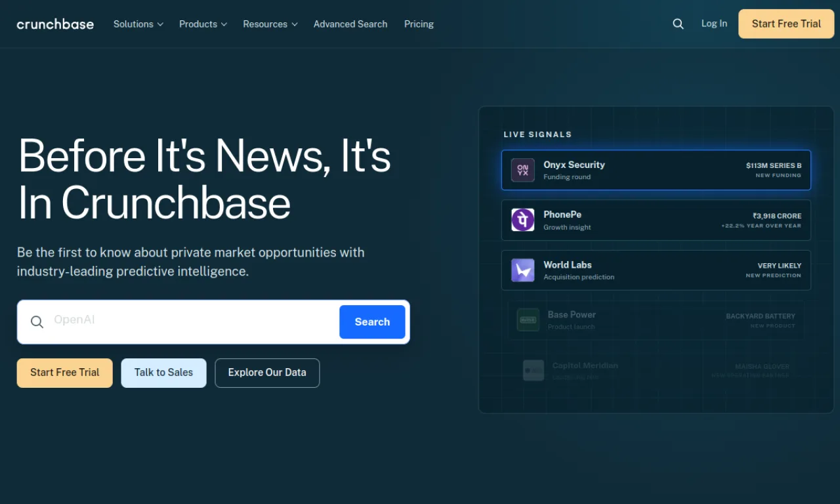
Task: Click the Base Power logo icon
Action: coord(528,320)
